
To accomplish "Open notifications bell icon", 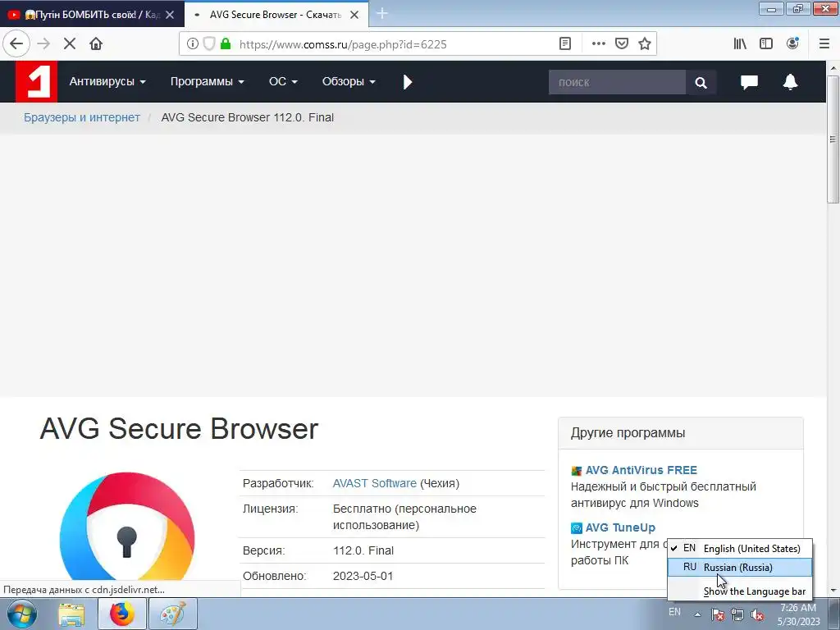I will pyautogui.click(x=790, y=82).
